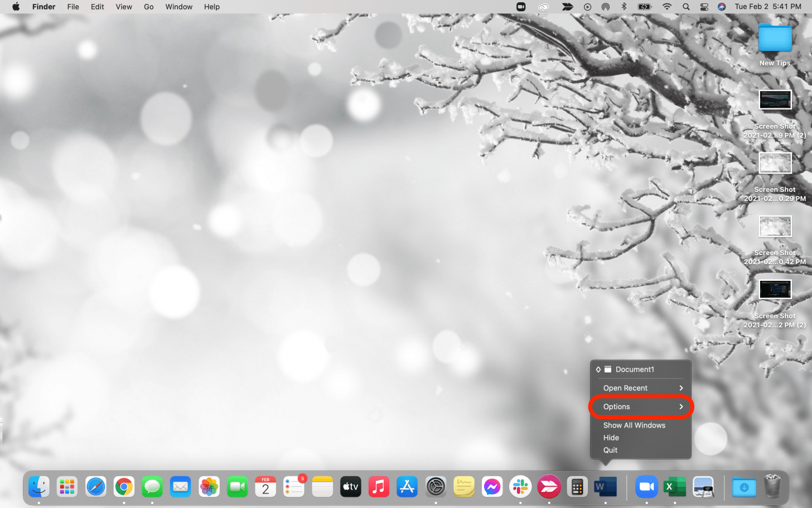Open Safari from the Dock
This screenshot has width=812, height=508.
(x=95, y=487)
